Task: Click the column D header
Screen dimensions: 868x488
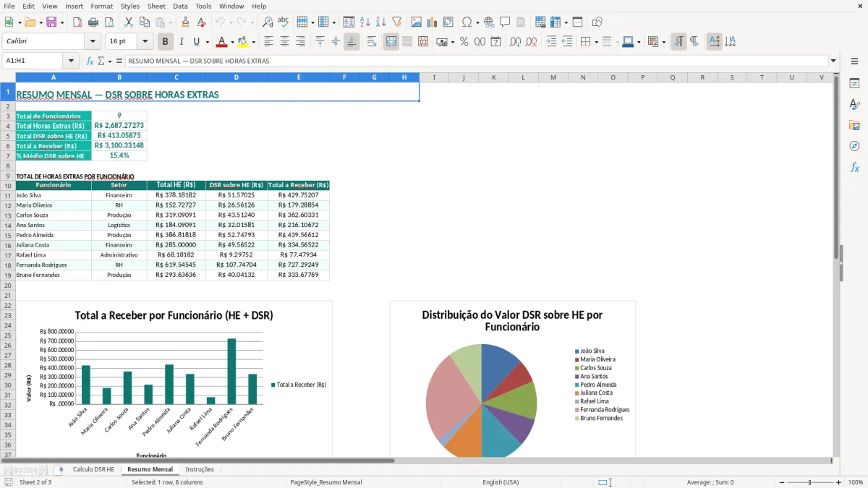Action: pos(237,77)
